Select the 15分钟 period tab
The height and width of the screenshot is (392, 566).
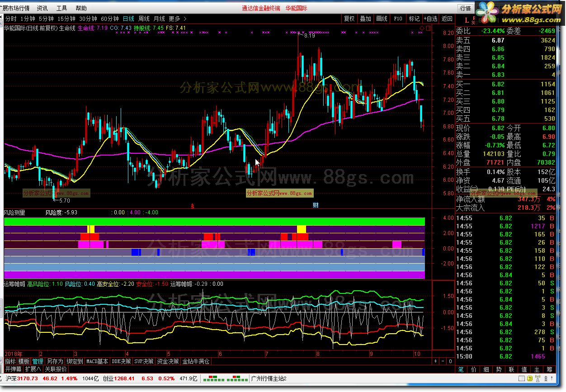click(66, 19)
